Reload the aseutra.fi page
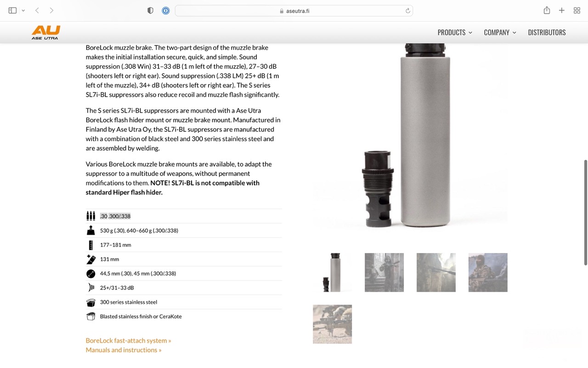 (407, 11)
